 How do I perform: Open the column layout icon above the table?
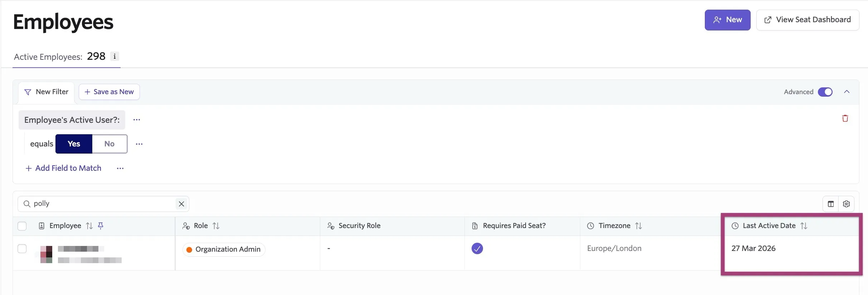pyautogui.click(x=831, y=204)
